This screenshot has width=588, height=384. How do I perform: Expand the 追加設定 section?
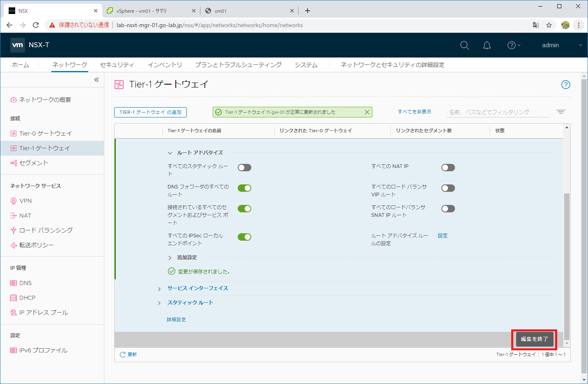coord(170,258)
